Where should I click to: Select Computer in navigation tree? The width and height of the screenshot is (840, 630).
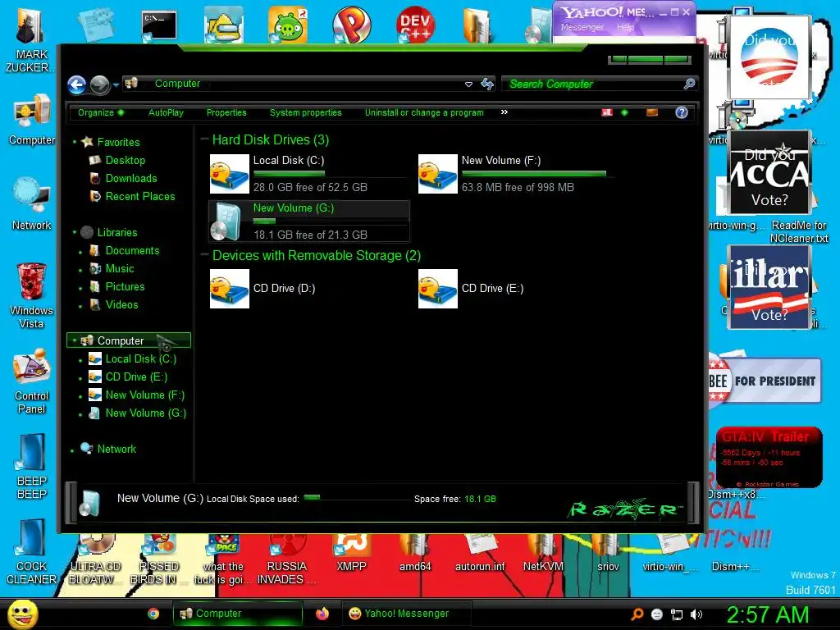pyautogui.click(x=129, y=340)
